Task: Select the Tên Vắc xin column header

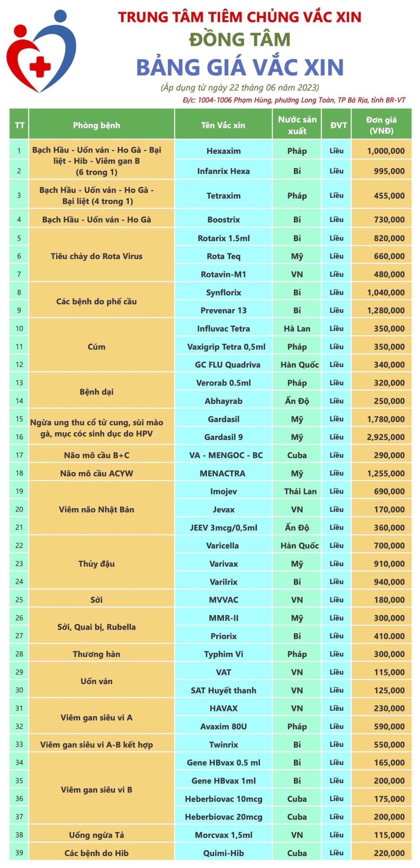Action: (x=223, y=125)
